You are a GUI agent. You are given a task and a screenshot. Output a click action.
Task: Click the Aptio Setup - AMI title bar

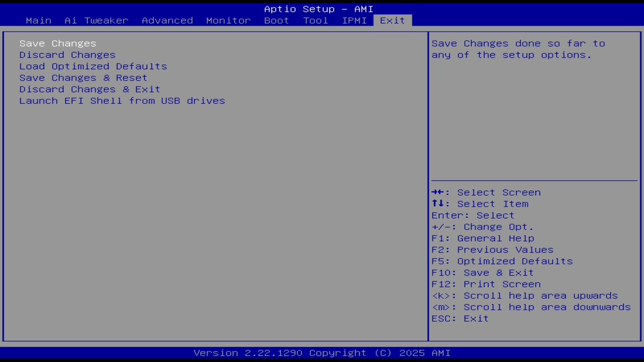(318, 9)
